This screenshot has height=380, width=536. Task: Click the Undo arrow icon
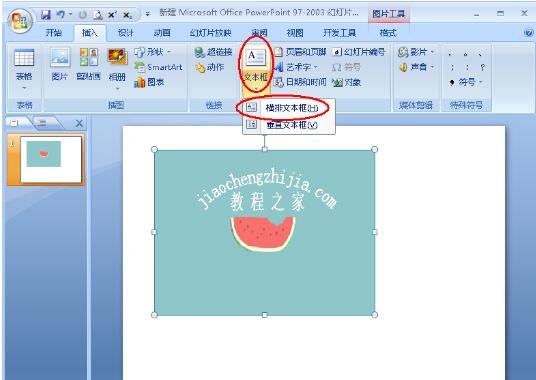pos(61,14)
